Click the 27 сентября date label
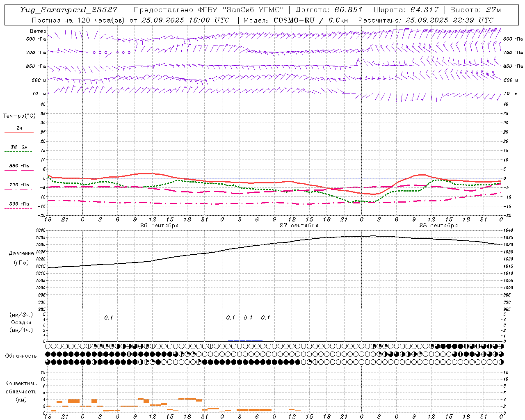 [x=299, y=226]
